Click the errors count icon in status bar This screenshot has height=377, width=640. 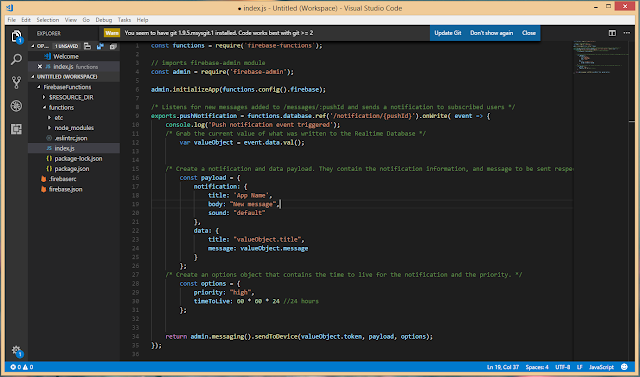tap(13, 367)
